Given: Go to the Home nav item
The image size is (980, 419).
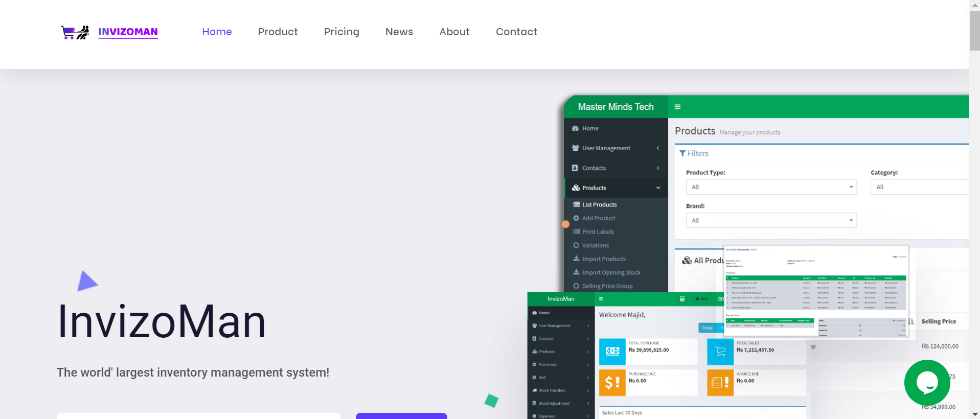Looking at the screenshot, I should (217, 32).
